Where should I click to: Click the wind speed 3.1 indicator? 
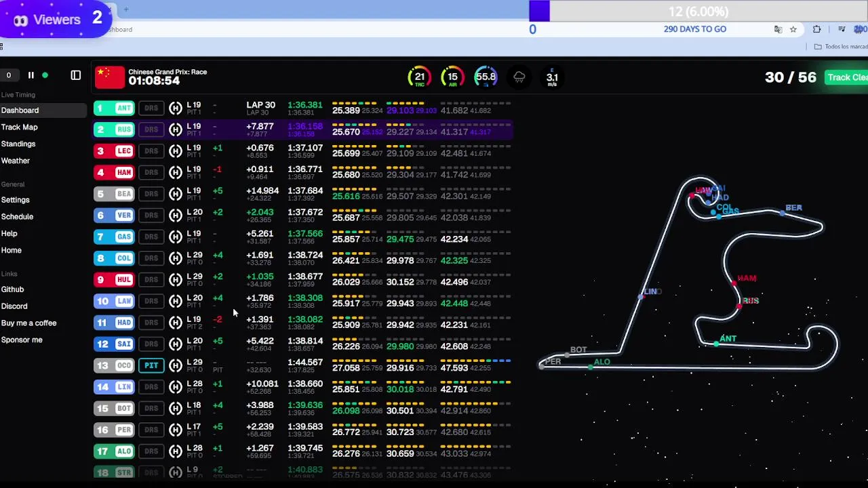(552, 77)
